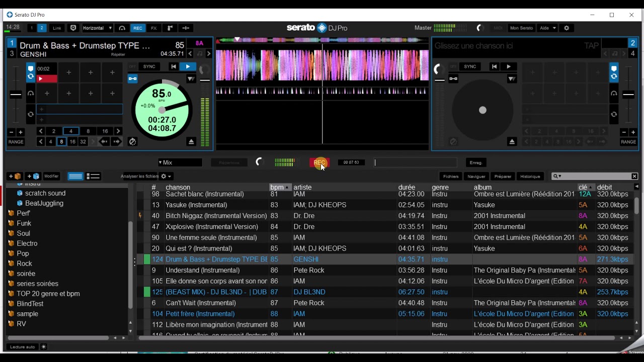Click the Mon Serato button
This screenshot has height=362, width=644.
(x=522, y=28)
